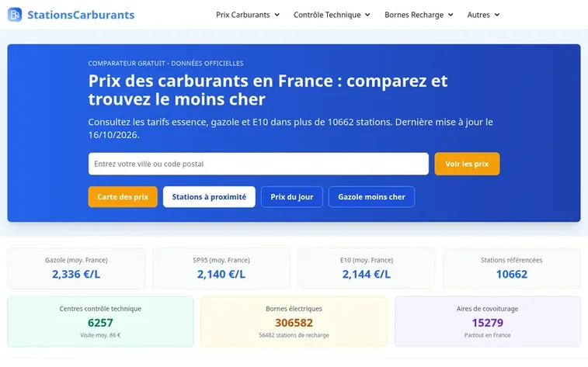
Task: Click the '306582' charging points count
Action: 294,323
